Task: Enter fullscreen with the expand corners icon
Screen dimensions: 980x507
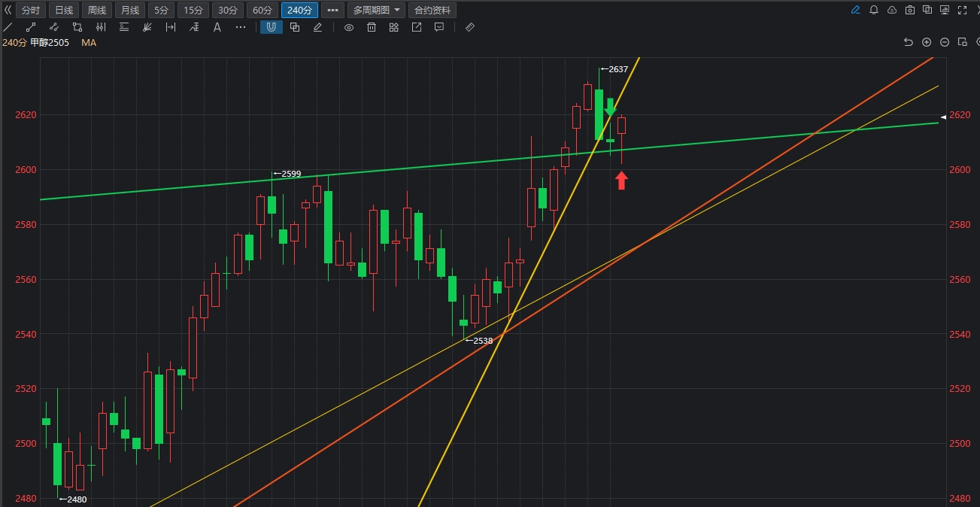Action: click(x=963, y=10)
